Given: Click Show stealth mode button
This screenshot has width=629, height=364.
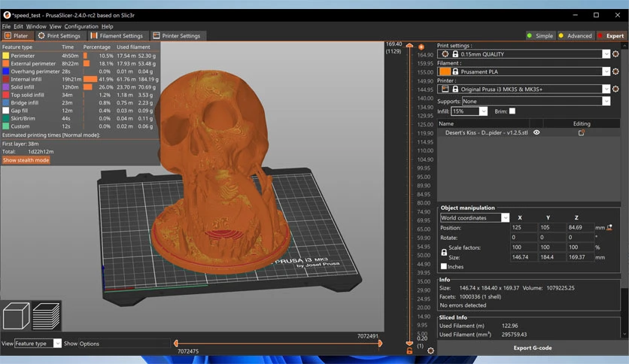Looking at the screenshot, I should tap(26, 160).
